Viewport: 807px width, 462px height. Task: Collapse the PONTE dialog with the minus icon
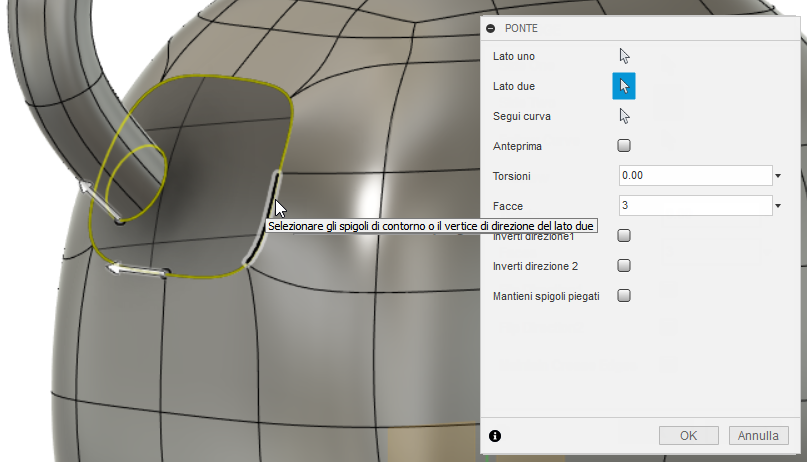tap(490, 28)
